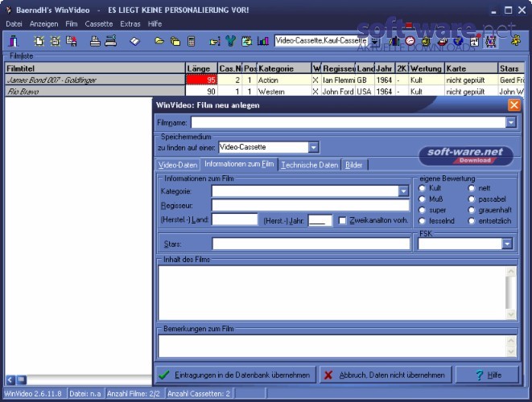
Task: Open the toolbar Video-Cassette,Kauf-Cassette dropdown
Action: (374, 42)
